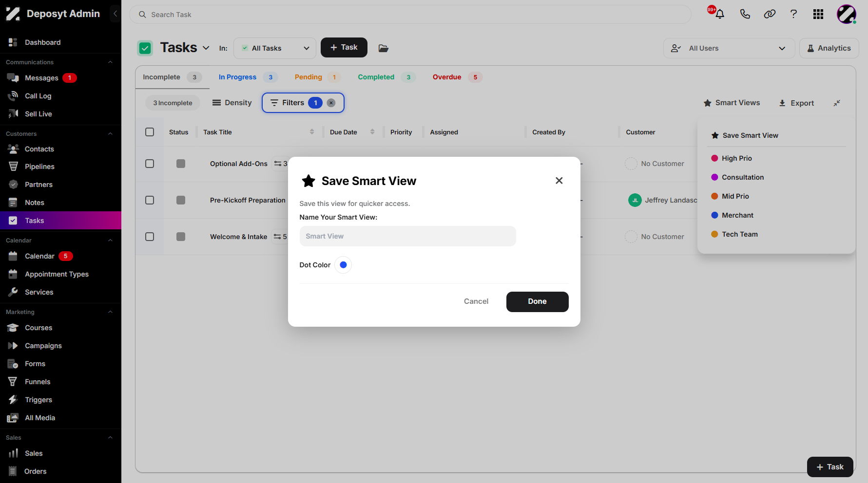Collapse the Marketing sidebar section
The image size is (868, 483).
[110, 312]
